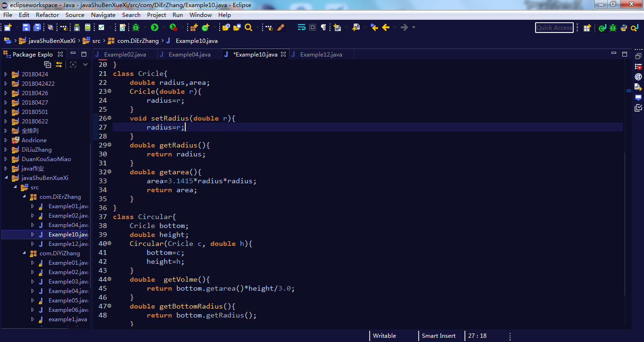The image size is (644, 342).
Task: Click the New file wizard icon
Action: coord(8,27)
